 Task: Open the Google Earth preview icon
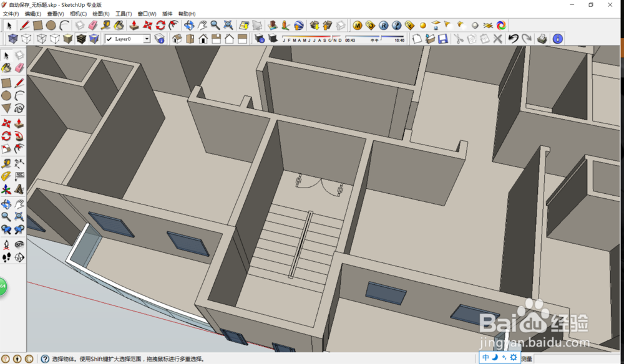coord(299,26)
